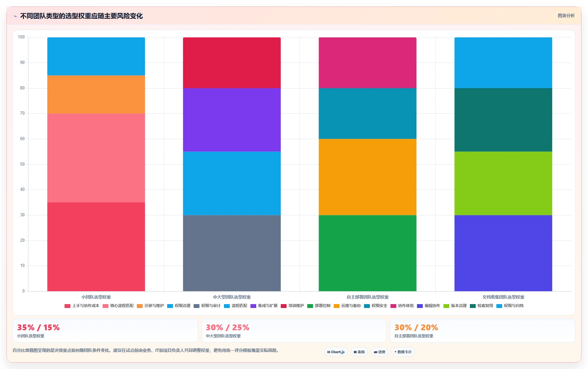Toggle the 权限与审计 legend item
The image size is (588, 369).
click(207, 306)
